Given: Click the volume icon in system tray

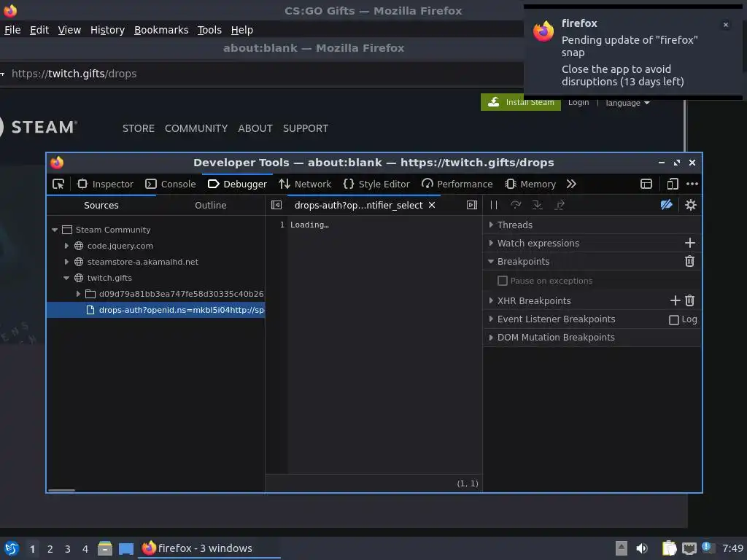Looking at the screenshot, I should (642, 548).
